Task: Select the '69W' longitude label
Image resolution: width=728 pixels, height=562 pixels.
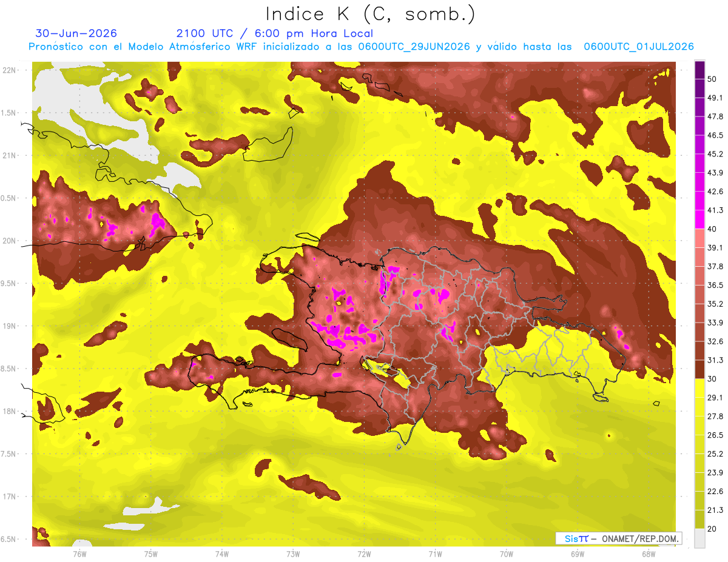Action: (577, 554)
